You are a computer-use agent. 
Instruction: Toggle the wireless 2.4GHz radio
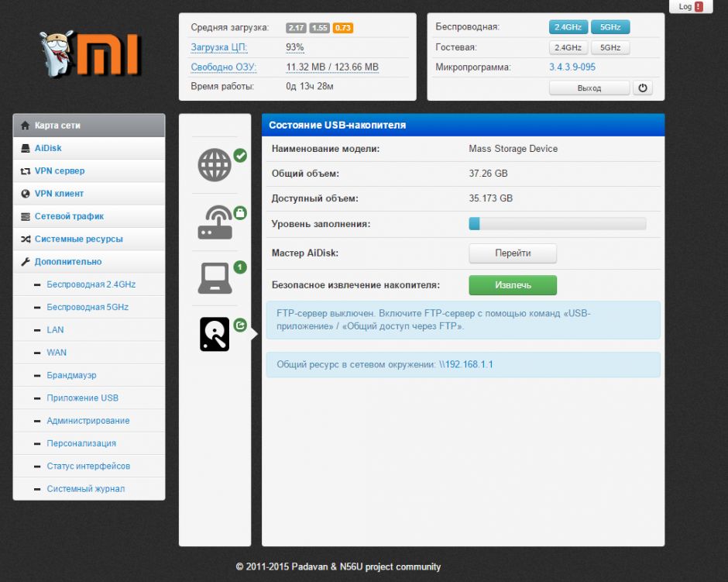(568, 27)
